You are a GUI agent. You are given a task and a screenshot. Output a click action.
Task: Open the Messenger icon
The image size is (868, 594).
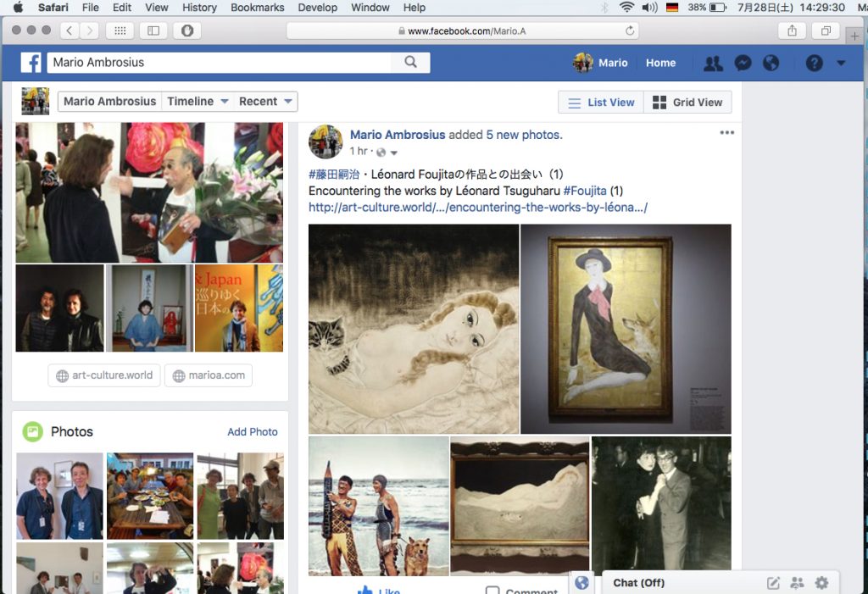pos(743,63)
